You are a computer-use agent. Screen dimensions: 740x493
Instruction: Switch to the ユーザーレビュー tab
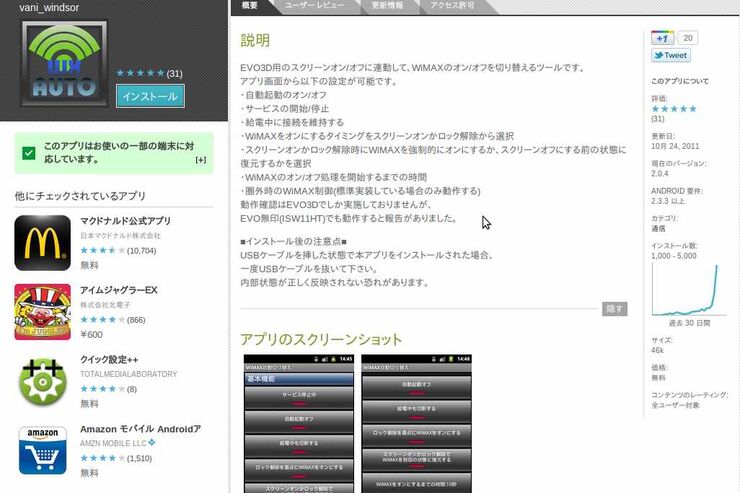click(315, 6)
